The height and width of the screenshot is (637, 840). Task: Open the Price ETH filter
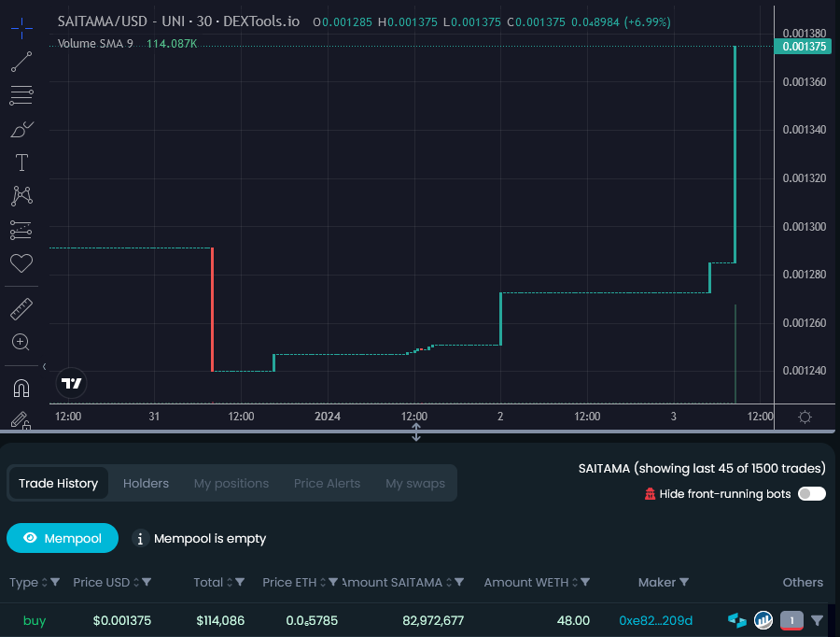pos(333,582)
